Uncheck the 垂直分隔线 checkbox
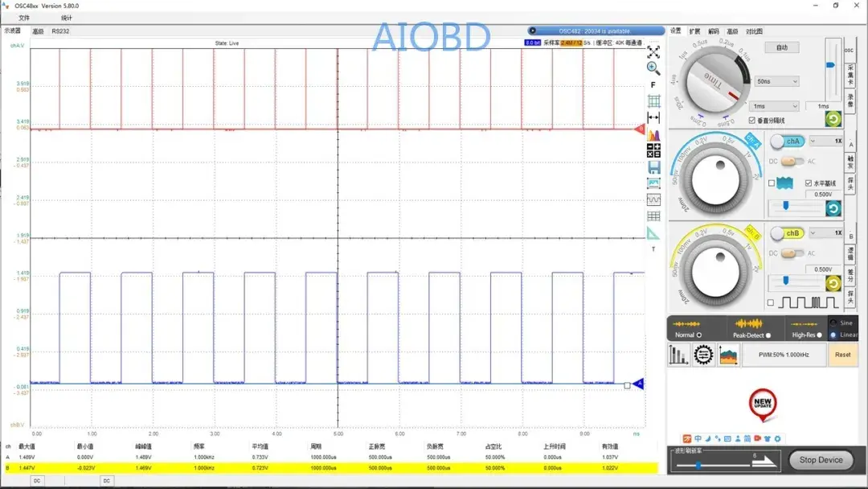 (751, 121)
